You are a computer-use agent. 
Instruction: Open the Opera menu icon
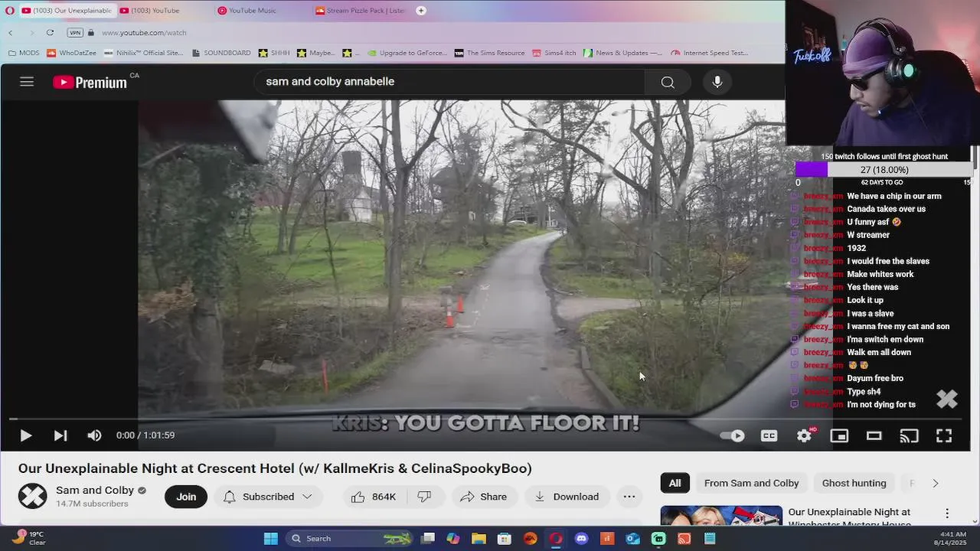[9, 11]
